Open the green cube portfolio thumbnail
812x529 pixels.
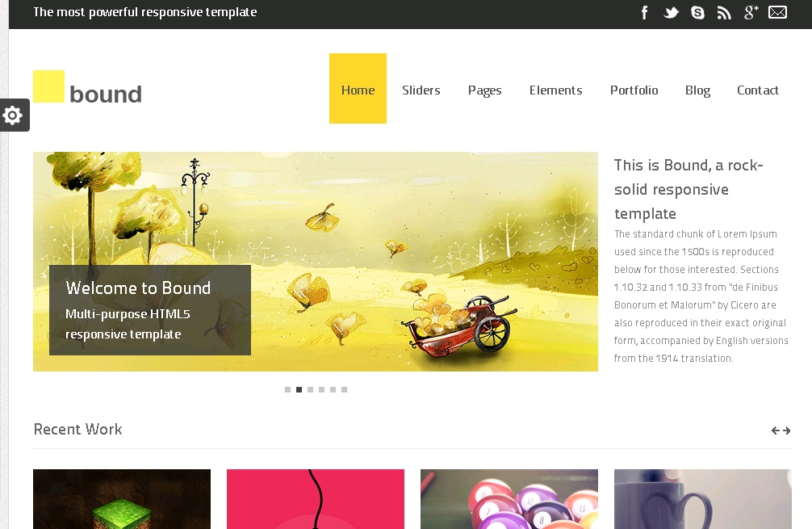pos(121,499)
